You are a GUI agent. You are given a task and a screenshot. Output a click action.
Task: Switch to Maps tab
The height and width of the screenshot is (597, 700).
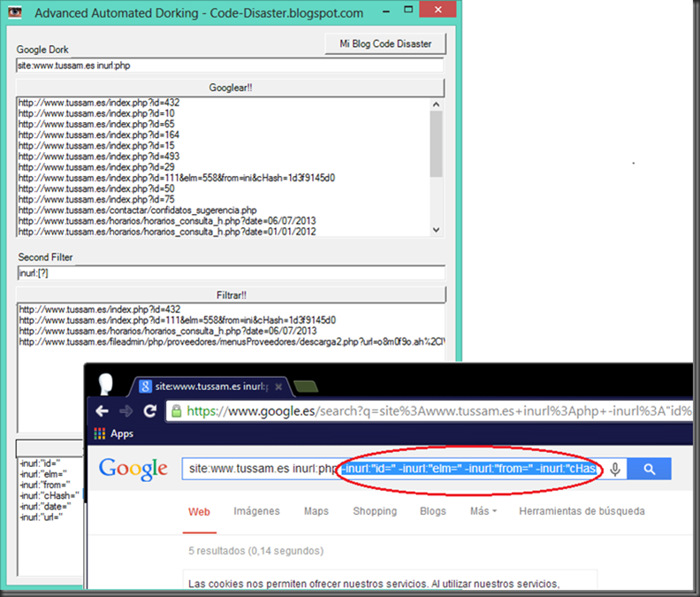click(x=316, y=511)
